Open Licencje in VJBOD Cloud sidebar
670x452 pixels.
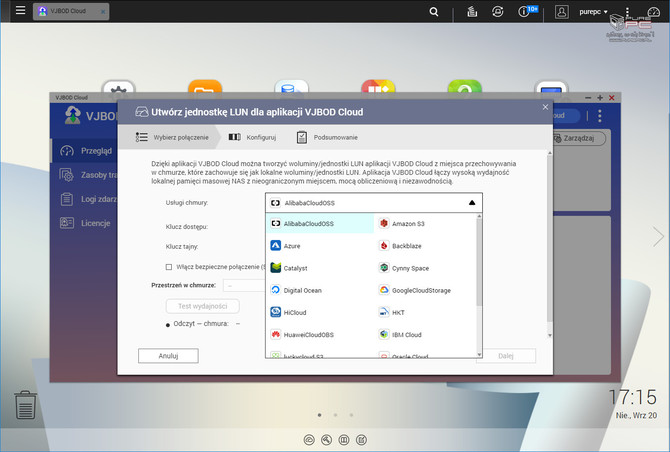pos(85,223)
